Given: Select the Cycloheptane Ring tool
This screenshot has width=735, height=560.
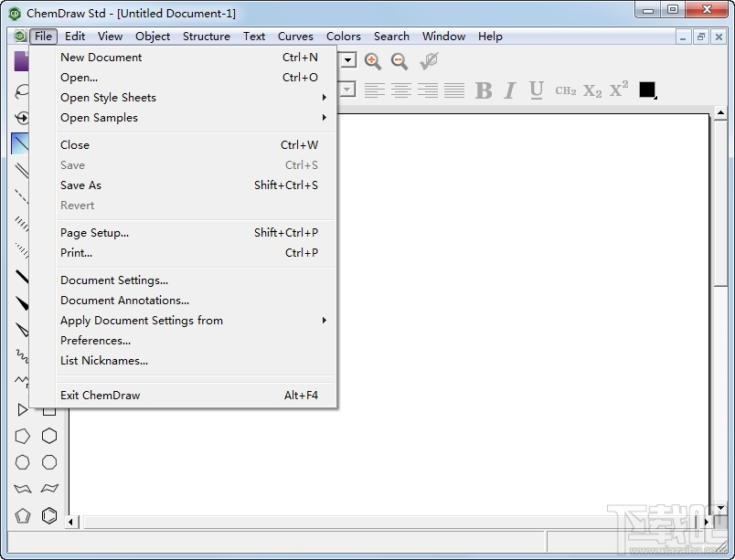Looking at the screenshot, I should tap(22, 462).
